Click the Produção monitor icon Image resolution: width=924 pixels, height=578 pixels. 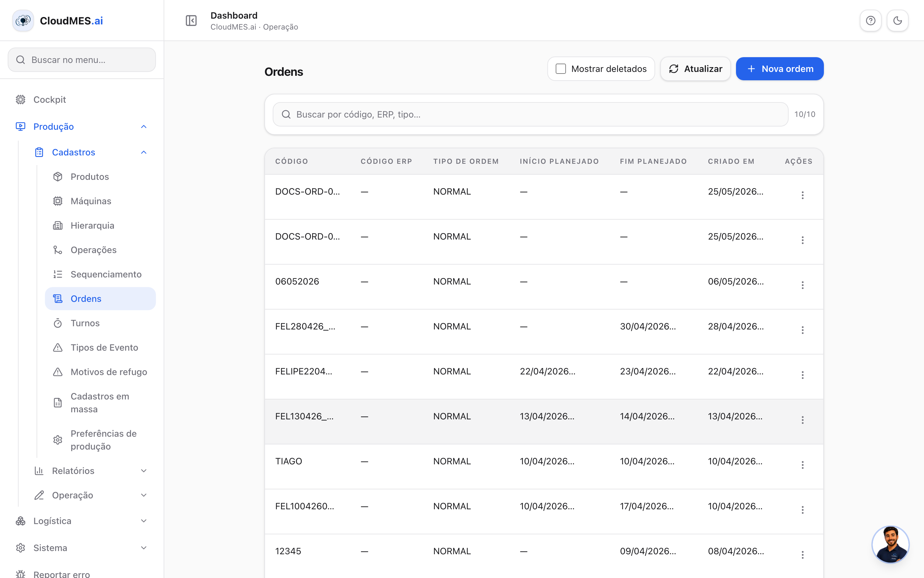(x=21, y=127)
